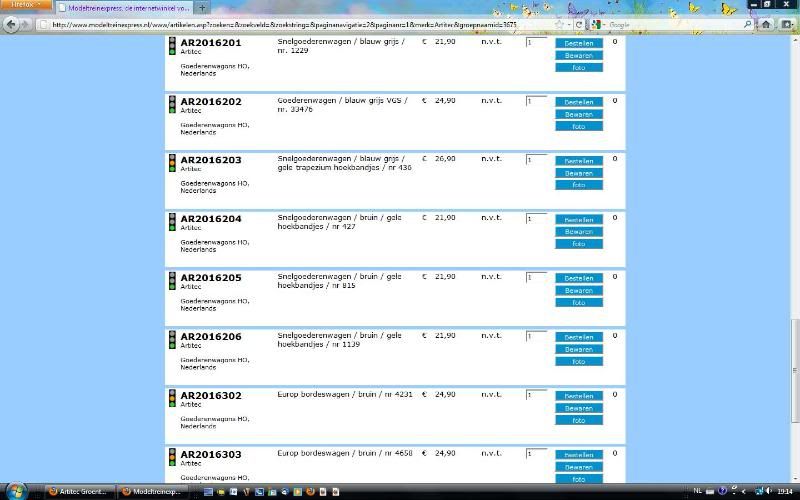Open foto for article AR2016202
This screenshot has width=800, height=500.
(579, 126)
